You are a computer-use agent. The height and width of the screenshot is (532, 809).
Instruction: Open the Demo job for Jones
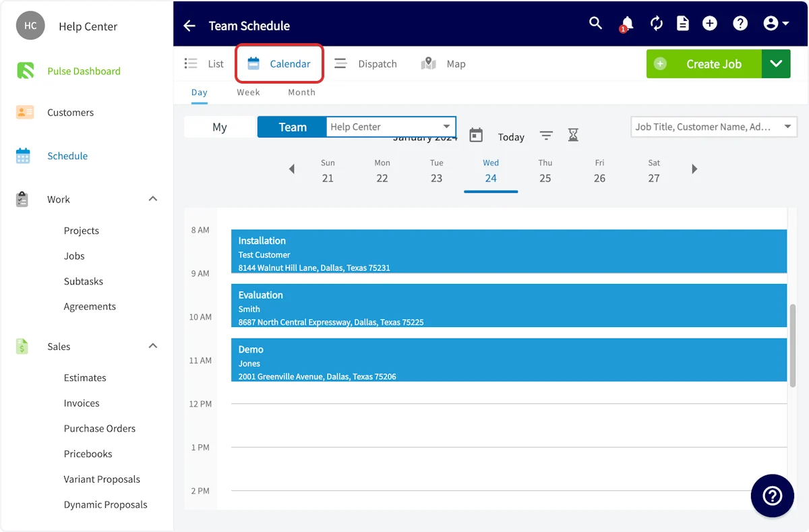tap(509, 360)
